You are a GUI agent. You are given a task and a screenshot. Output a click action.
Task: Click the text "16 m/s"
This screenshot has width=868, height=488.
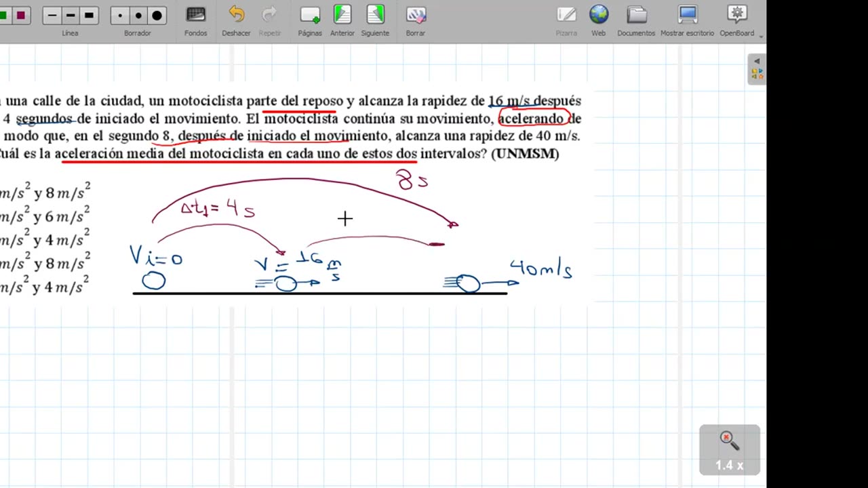pos(509,101)
